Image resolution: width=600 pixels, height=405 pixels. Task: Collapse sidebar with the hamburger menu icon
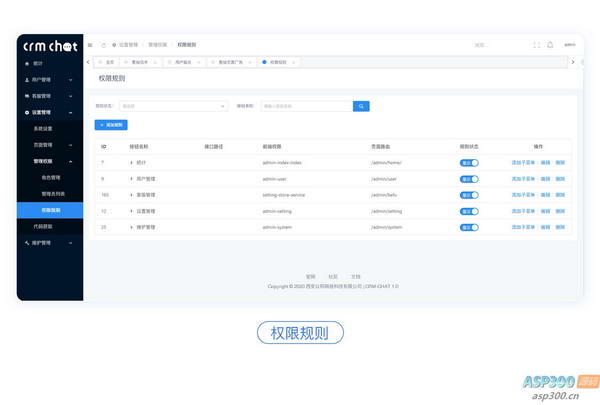(x=90, y=45)
